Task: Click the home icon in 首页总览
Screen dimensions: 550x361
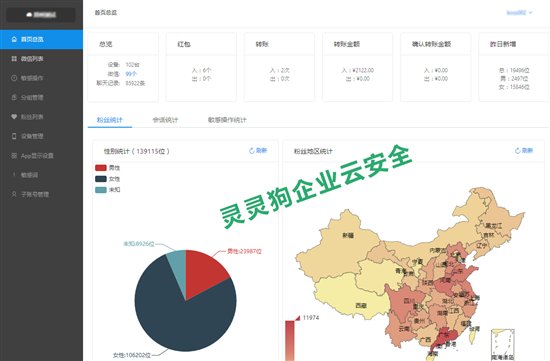Action: tap(14, 39)
